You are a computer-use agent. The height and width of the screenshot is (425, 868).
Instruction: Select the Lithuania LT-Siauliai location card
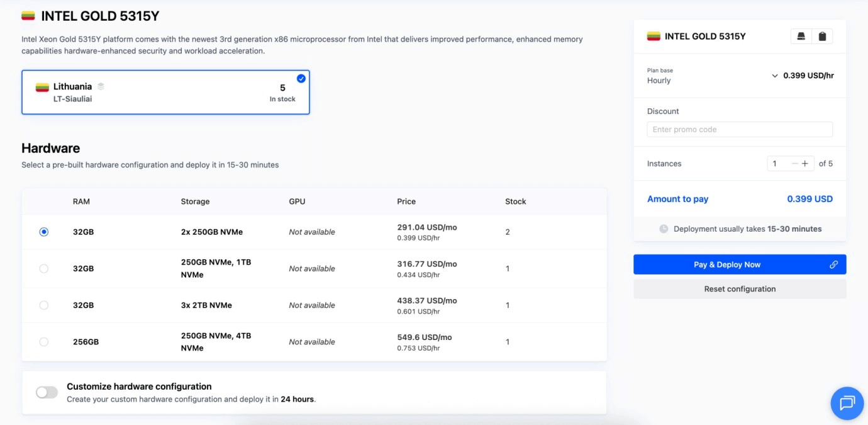point(165,93)
